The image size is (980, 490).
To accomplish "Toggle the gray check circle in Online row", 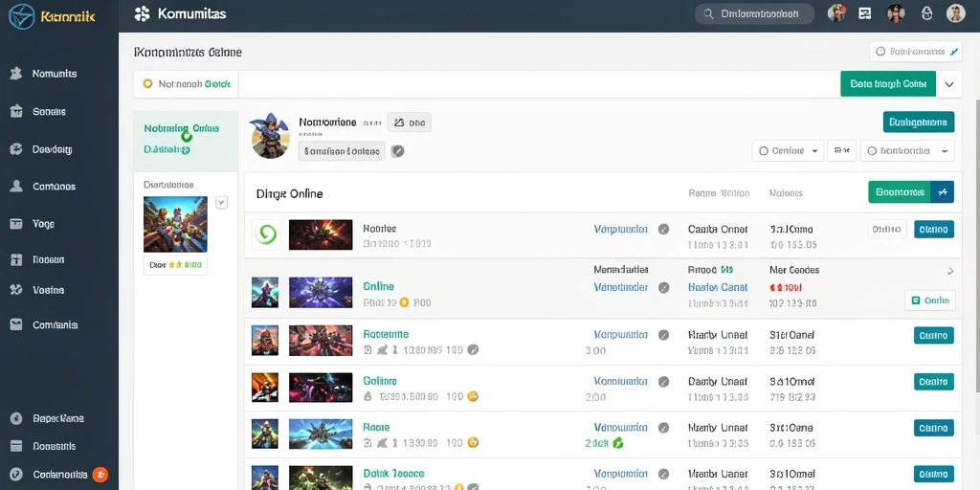I will (664, 287).
